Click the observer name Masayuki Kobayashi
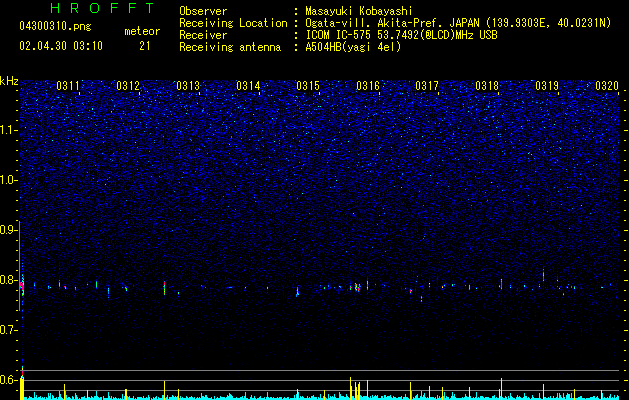Screen dimensions: 629x400 [x=359, y=11]
